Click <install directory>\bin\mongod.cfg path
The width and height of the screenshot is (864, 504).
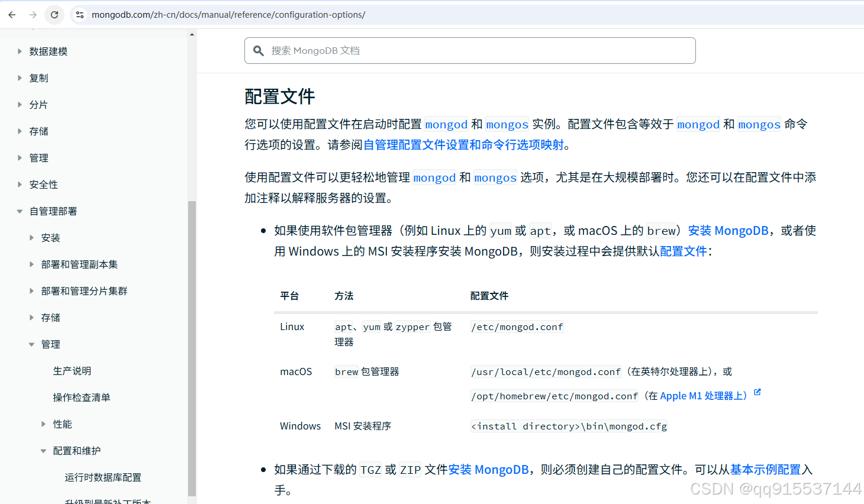click(x=569, y=427)
